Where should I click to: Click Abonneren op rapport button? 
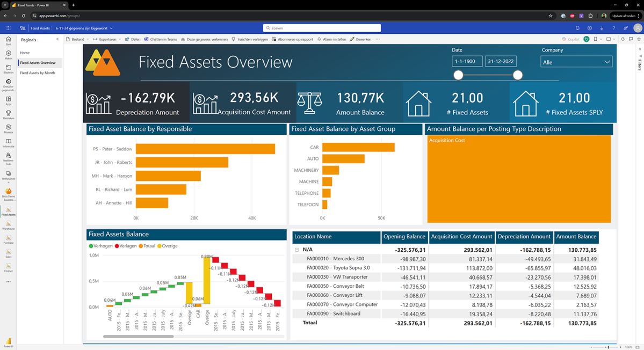(x=293, y=39)
